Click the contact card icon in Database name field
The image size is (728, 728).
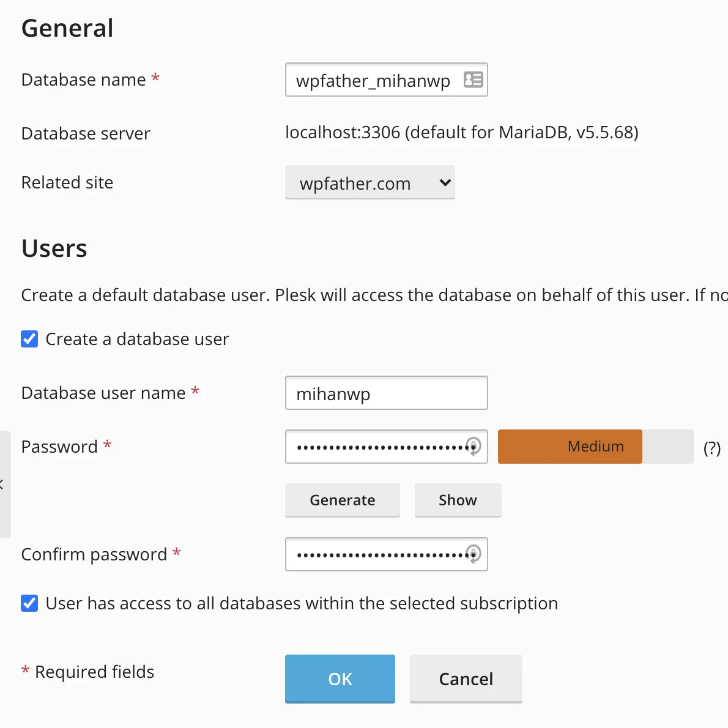pos(473,80)
